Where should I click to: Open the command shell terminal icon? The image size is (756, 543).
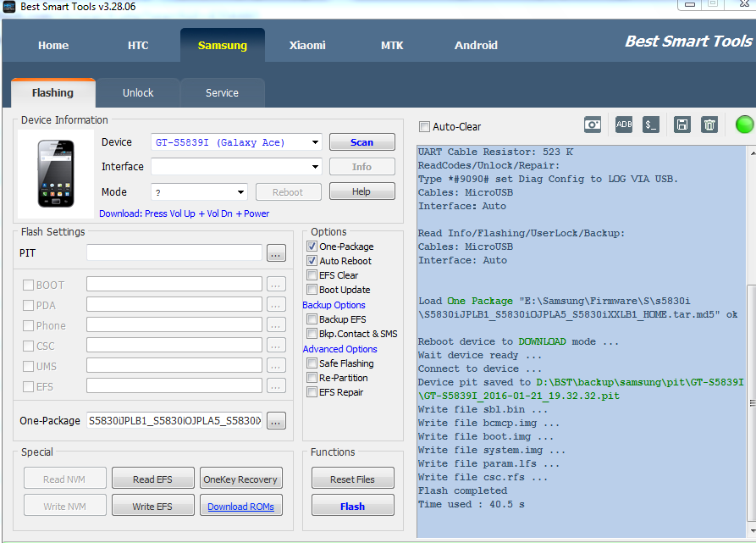(x=651, y=125)
